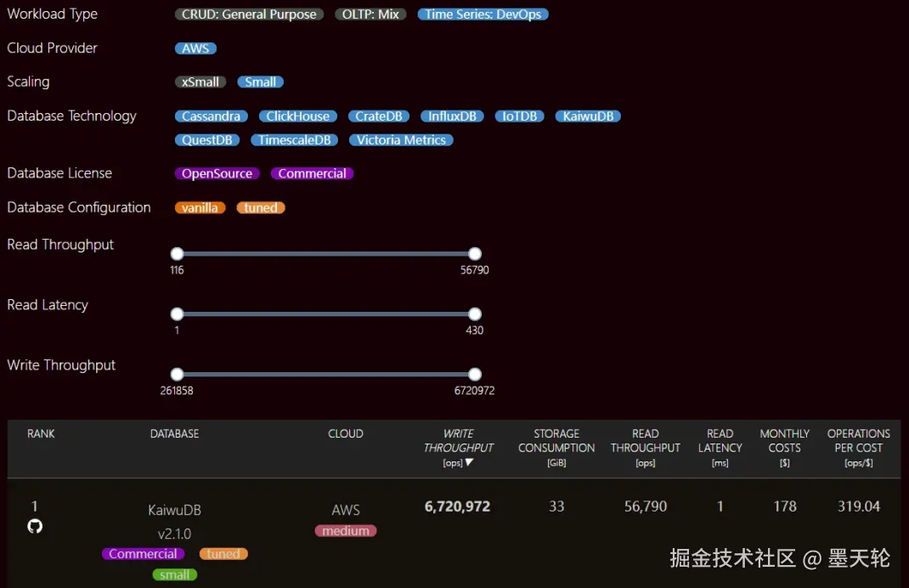
Task: Toggle the ClickHouse database filter
Action: tap(297, 116)
